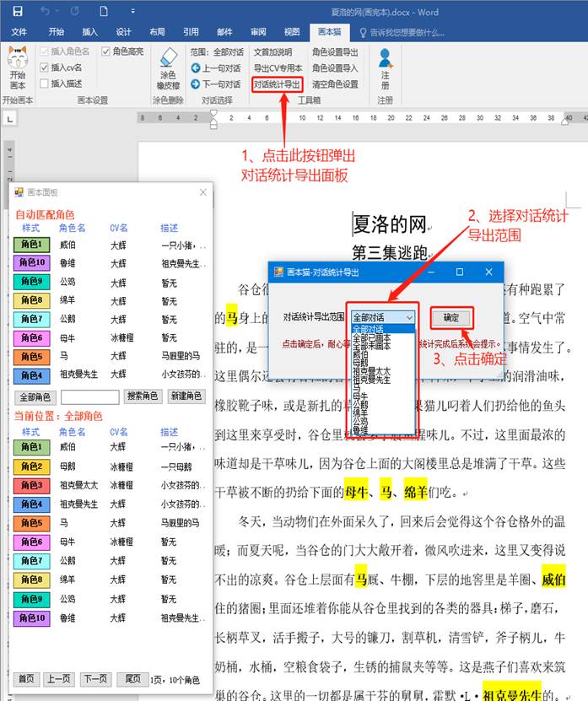Screen dimensions: 588x701
Task: Click the 画本面板 panel window icon
Action: pyautogui.click(x=19, y=192)
